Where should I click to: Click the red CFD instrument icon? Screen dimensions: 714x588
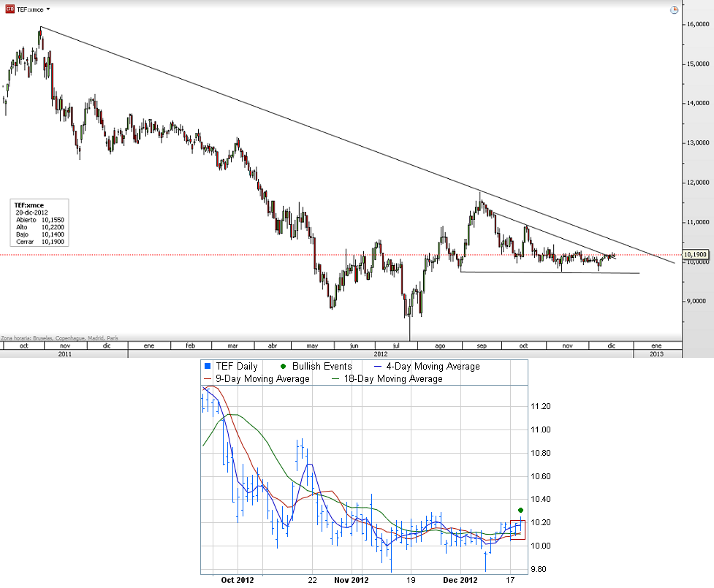point(10,9)
